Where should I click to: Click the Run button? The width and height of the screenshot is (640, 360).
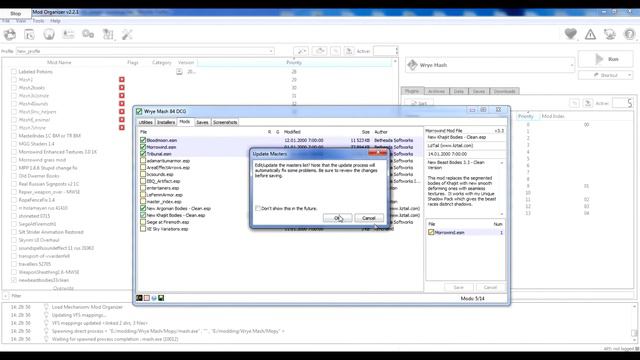[606, 59]
